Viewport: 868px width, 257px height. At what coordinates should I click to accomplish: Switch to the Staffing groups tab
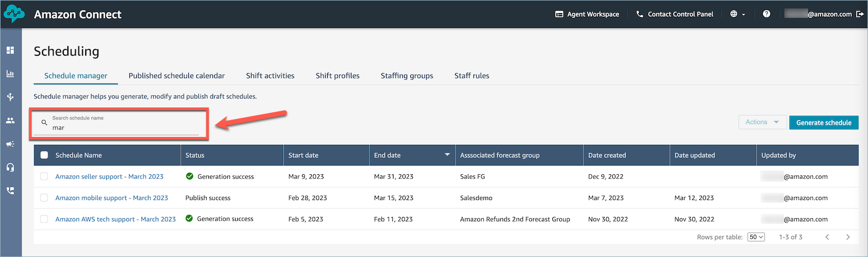pyautogui.click(x=407, y=76)
